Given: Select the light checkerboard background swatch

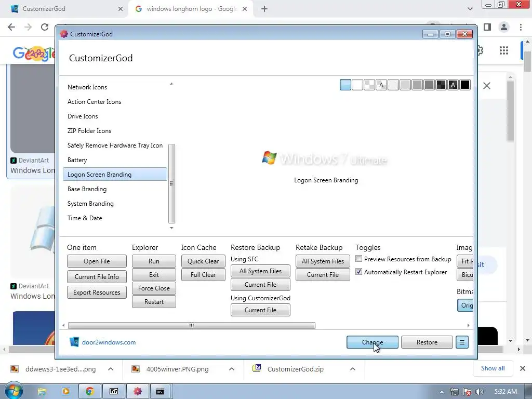Looking at the screenshot, I should 369,85.
